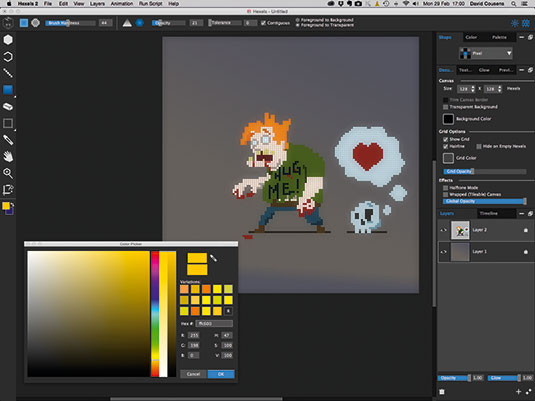The height and width of the screenshot is (401, 535).
Task: Click the rainbow hue strip in Color Picker
Action: tap(155, 314)
